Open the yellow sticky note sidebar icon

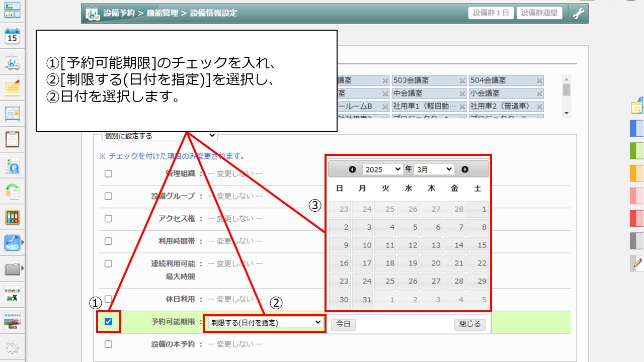point(12,88)
